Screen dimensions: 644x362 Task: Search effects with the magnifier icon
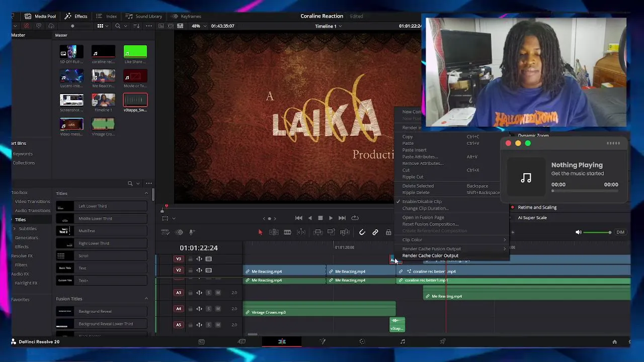[130, 184]
